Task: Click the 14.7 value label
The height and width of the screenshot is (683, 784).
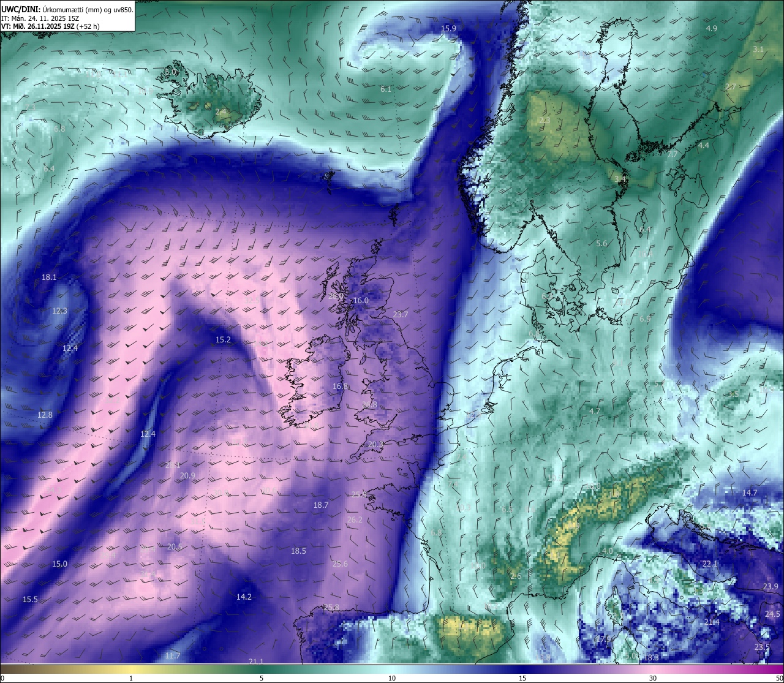Action: click(x=750, y=493)
